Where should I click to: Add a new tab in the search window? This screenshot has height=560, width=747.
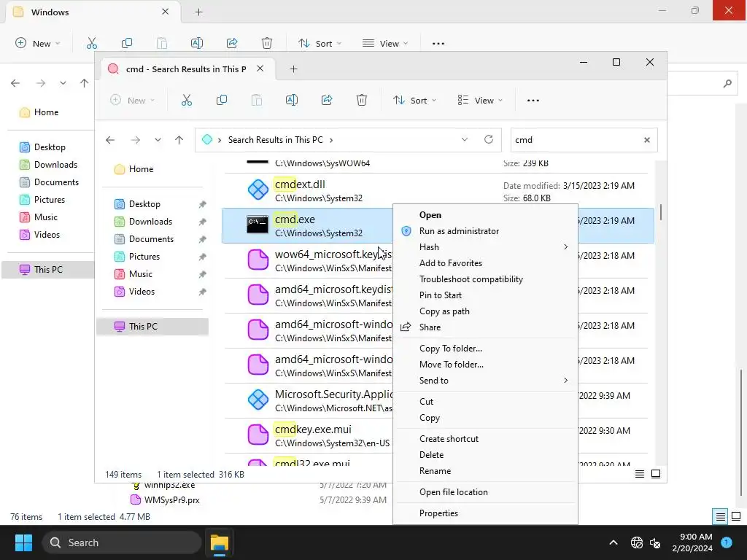point(293,69)
